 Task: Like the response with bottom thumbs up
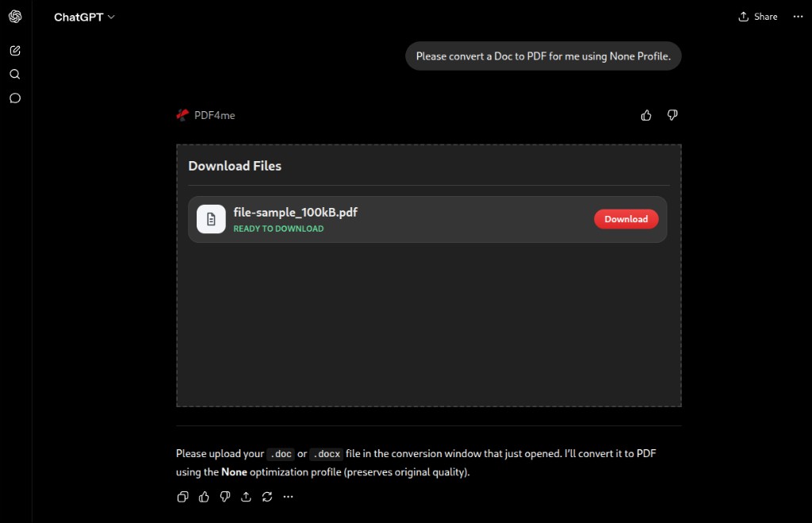coord(204,497)
